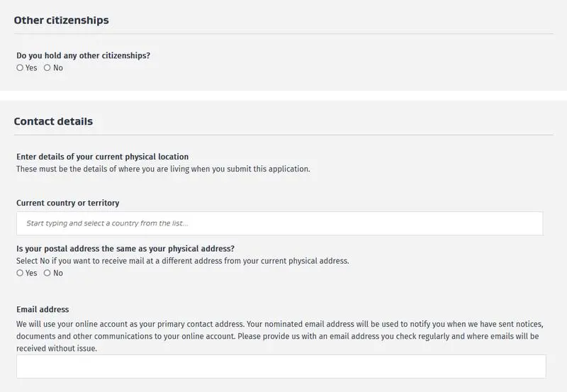
Task: Click the 'Email address' field label
Action: pos(43,309)
